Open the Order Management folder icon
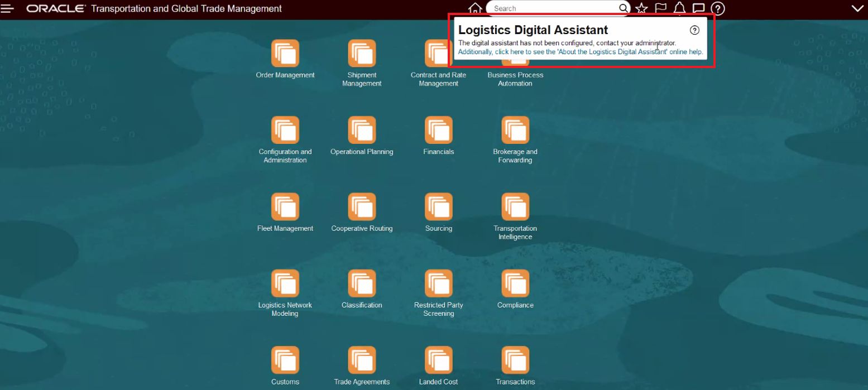Image resolution: width=868 pixels, height=390 pixels. click(285, 53)
